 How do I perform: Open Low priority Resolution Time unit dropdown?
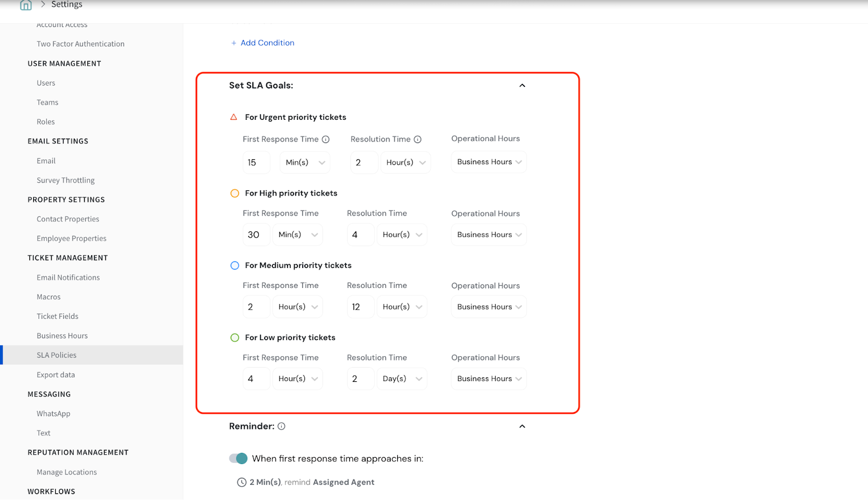tap(402, 379)
